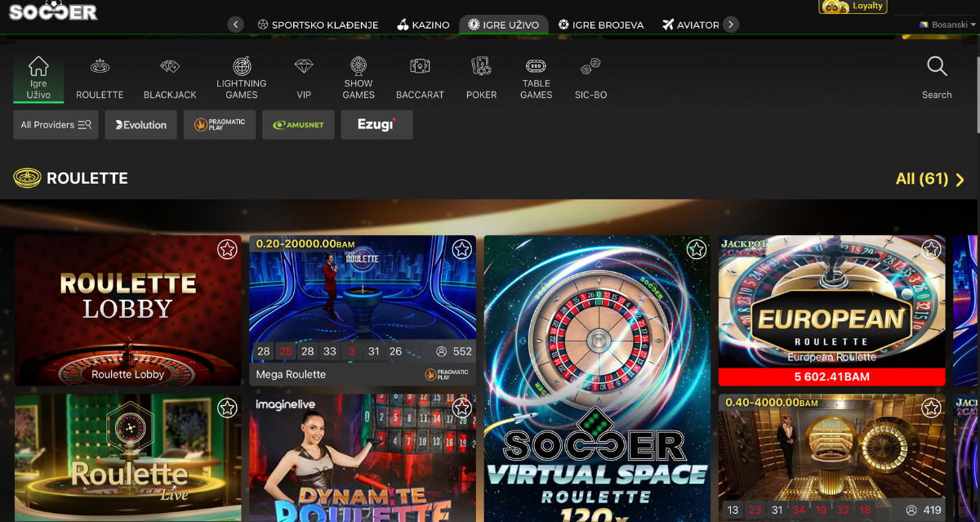
Task: Click the Roulette section heading icon
Action: point(27,178)
